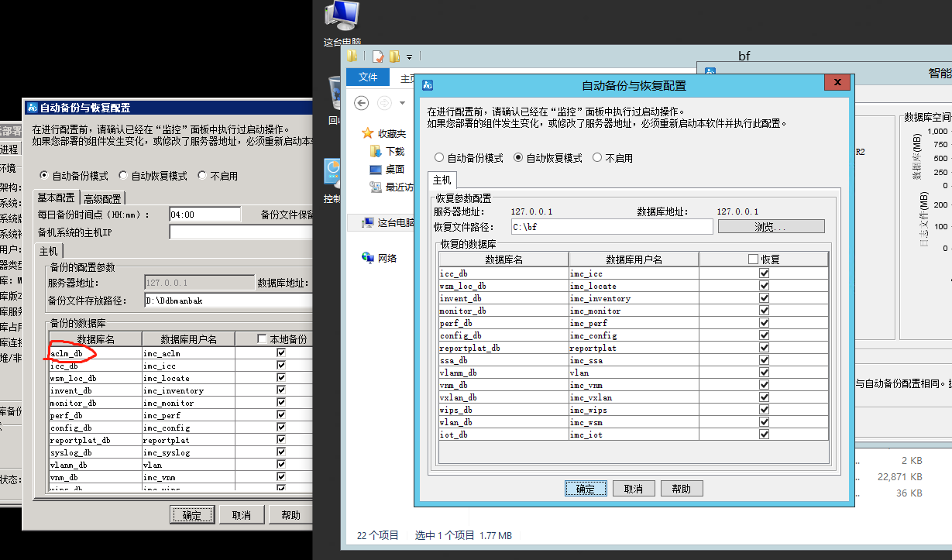
Task: Select syslog_db cell in backup dialog
Action: point(95,452)
